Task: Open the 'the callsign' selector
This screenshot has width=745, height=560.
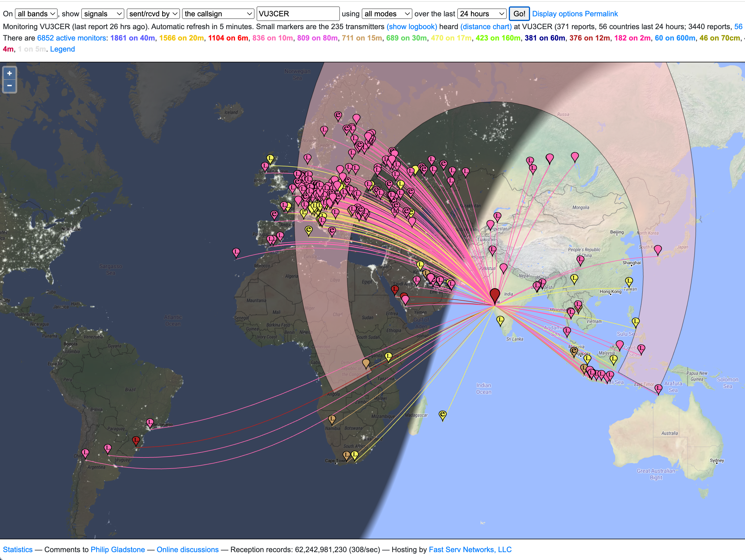Action: pyautogui.click(x=218, y=14)
